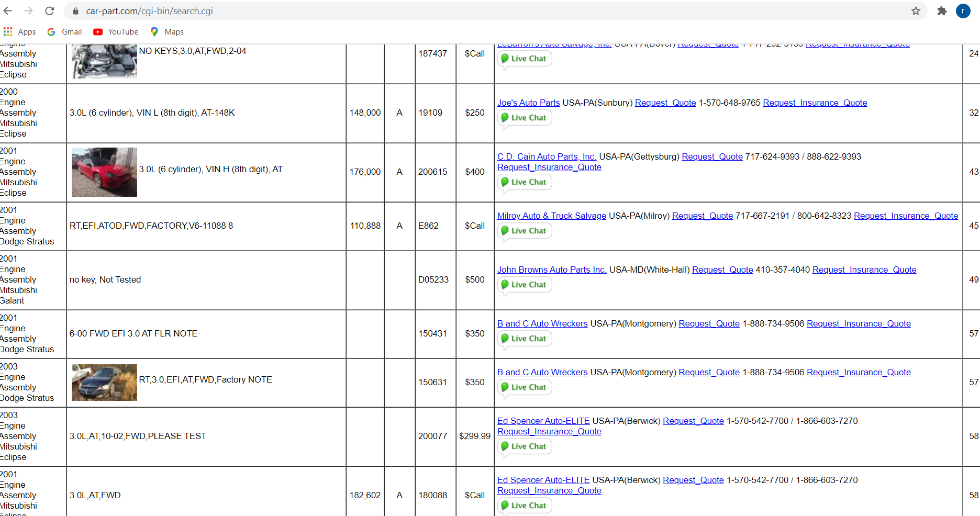Request insurance quote from Joe's Auto Parts

pos(815,103)
